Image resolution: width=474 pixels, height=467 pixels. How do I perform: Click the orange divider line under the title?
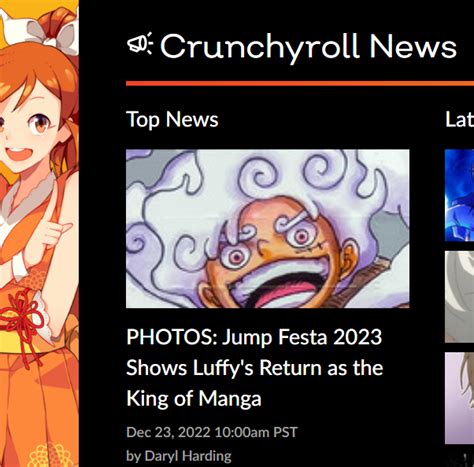coord(300,83)
